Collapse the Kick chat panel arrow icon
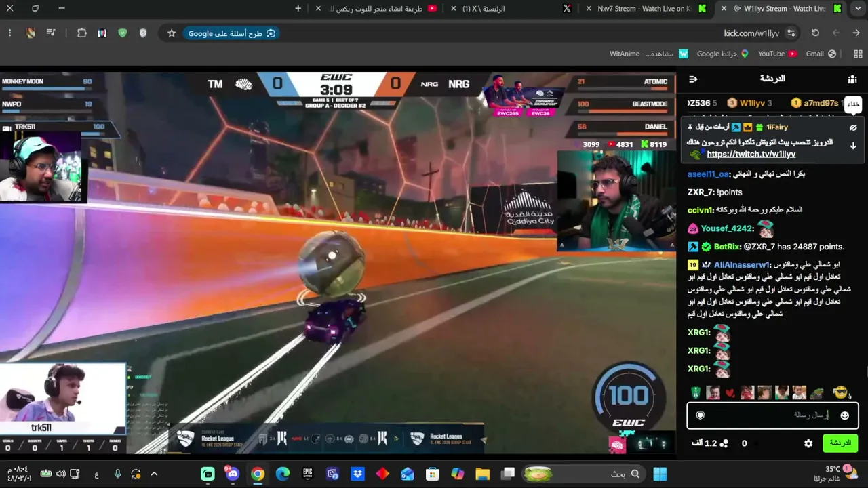The image size is (868, 488). pyautogui.click(x=693, y=79)
